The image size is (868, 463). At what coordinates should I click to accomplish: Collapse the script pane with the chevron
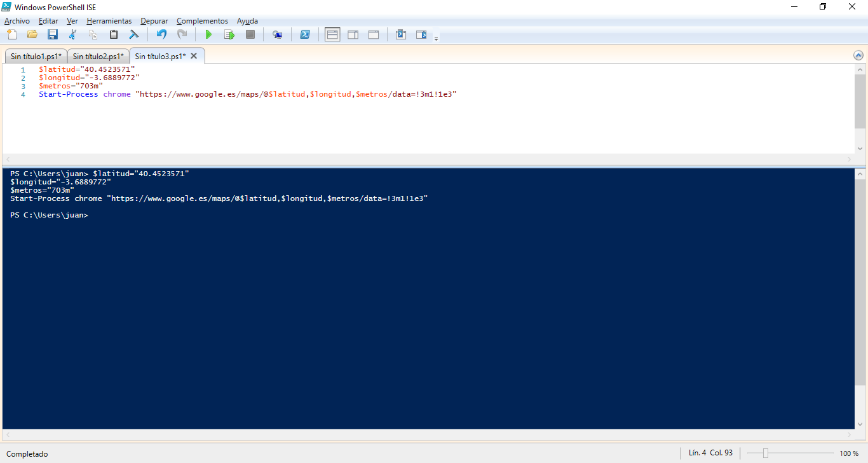(x=858, y=55)
